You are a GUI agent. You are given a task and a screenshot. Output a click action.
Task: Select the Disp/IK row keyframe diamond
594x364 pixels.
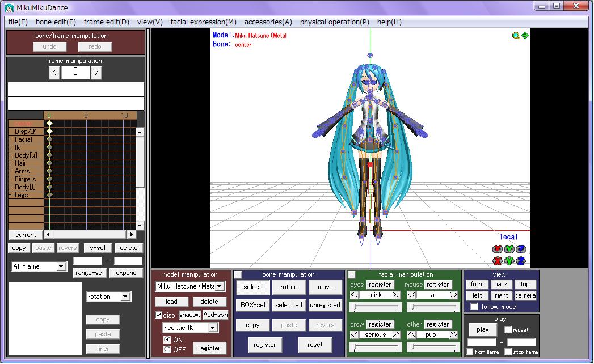(x=49, y=132)
